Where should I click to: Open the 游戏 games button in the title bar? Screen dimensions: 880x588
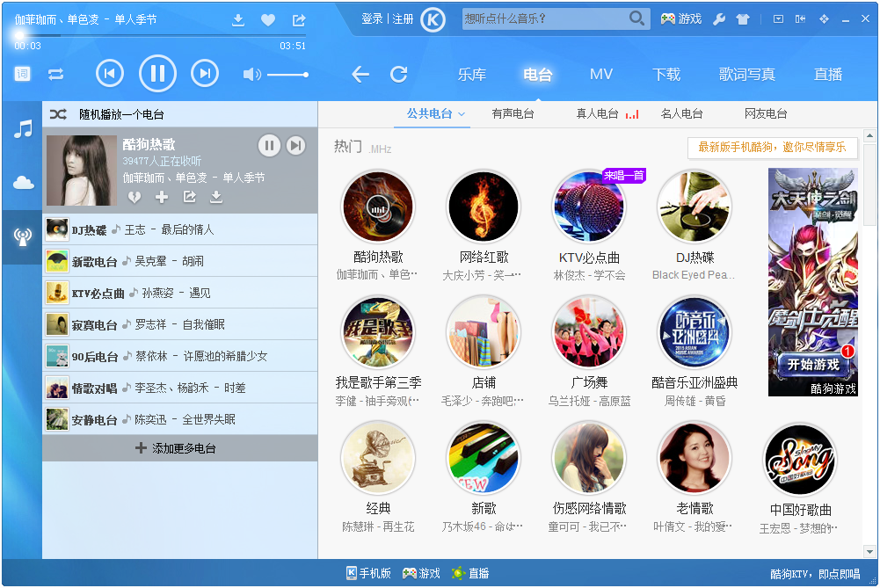click(680, 19)
